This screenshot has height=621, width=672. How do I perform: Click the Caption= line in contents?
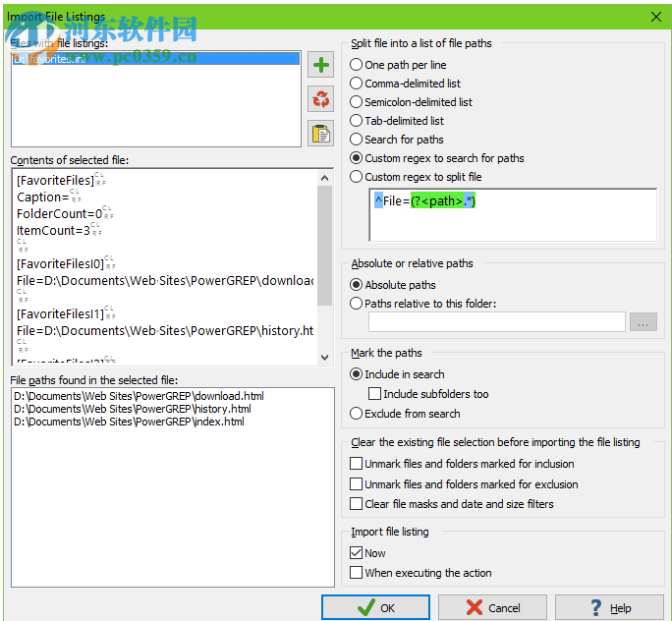(x=43, y=197)
